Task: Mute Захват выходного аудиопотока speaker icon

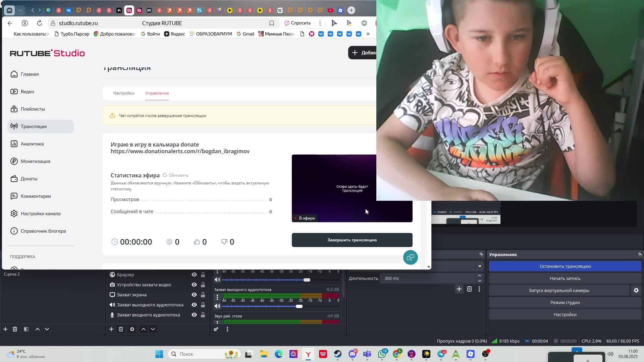Action: [x=217, y=306]
